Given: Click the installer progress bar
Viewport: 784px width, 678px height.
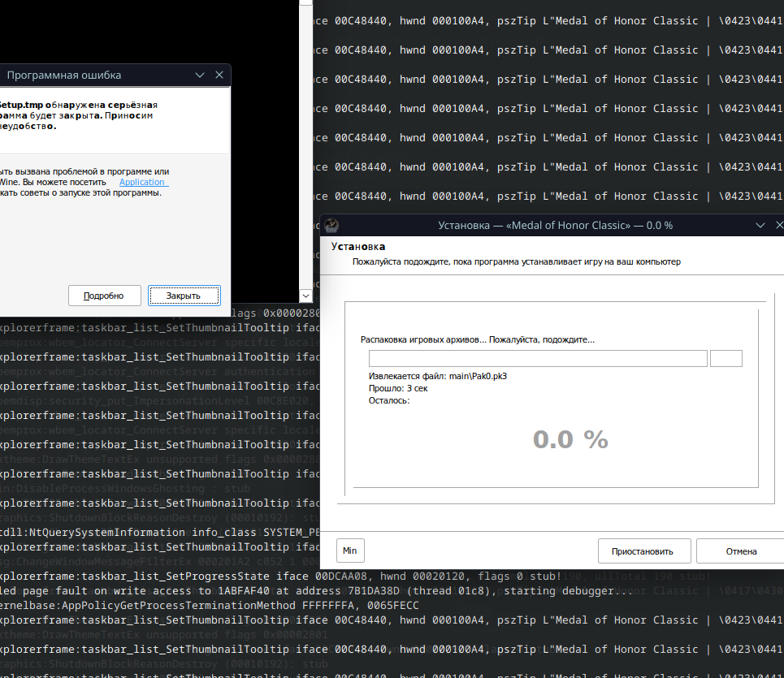Looking at the screenshot, I should point(538,358).
